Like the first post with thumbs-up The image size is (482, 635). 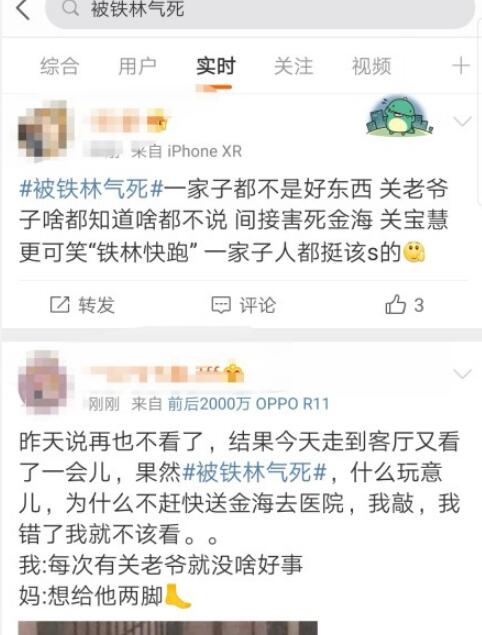[x=395, y=304]
